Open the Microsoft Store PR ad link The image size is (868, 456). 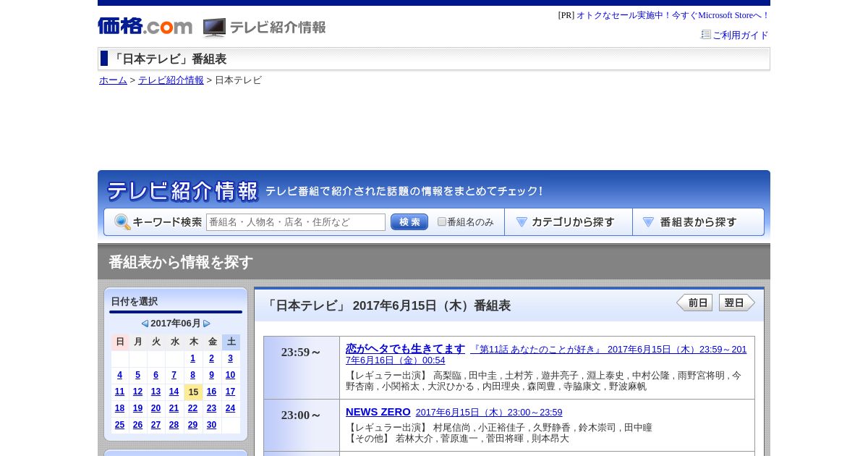click(673, 15)
